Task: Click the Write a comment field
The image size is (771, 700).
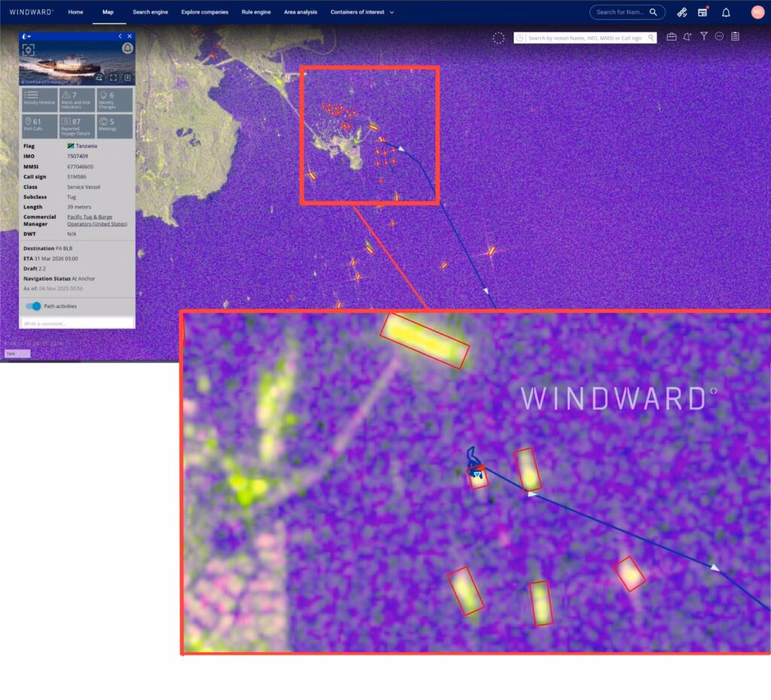Action: click(x=78, y=324)
